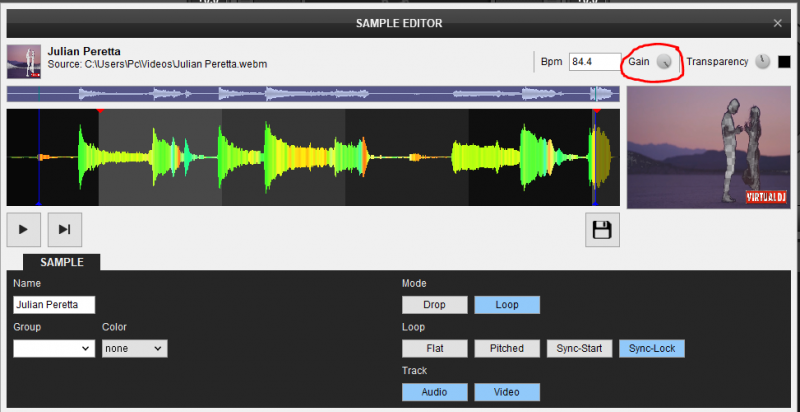Play the sample in the editor
The width and height of the screenshot is (800, 412).
tap(23, 229)
